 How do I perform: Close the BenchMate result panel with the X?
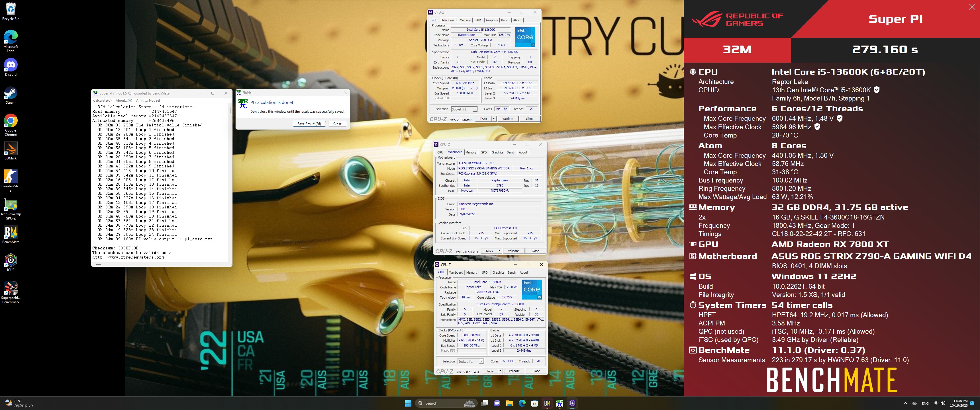(972, 7)
